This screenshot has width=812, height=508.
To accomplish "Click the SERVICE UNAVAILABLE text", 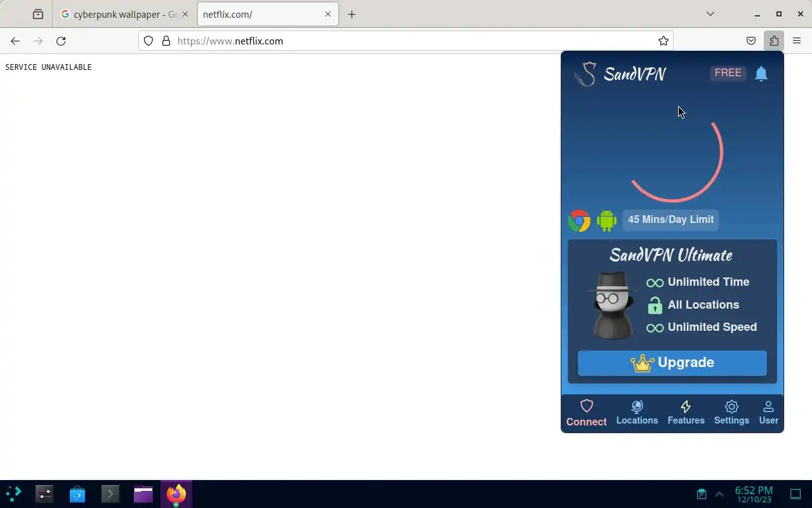I will click(48, 67).
